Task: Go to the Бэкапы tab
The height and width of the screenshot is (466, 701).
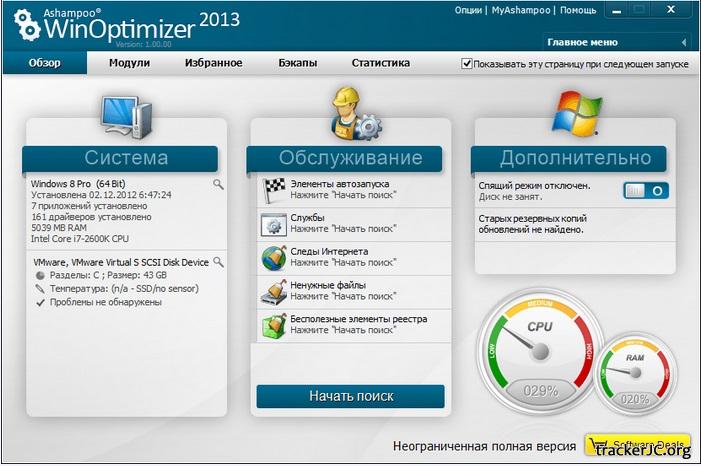Action: point(298,63)
